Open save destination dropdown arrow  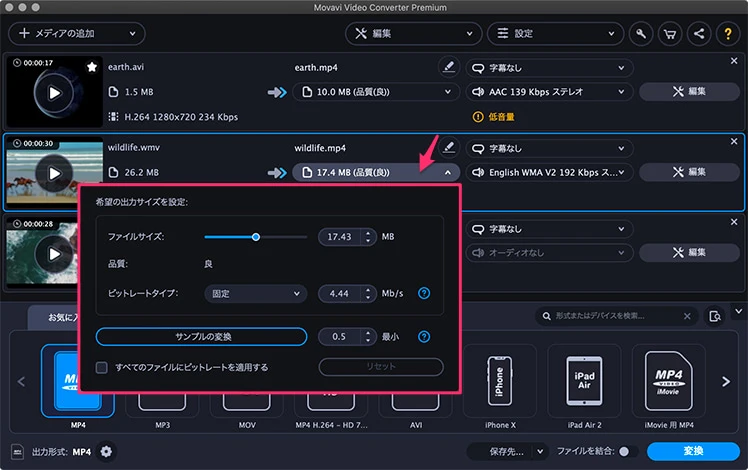[x=540, y=451]
